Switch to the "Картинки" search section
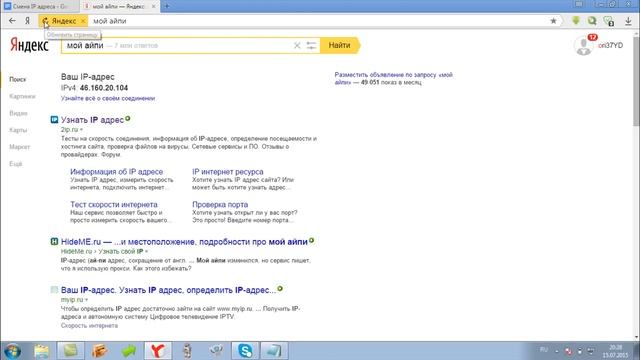The image size is (640, 360). (x=22, y=96)
